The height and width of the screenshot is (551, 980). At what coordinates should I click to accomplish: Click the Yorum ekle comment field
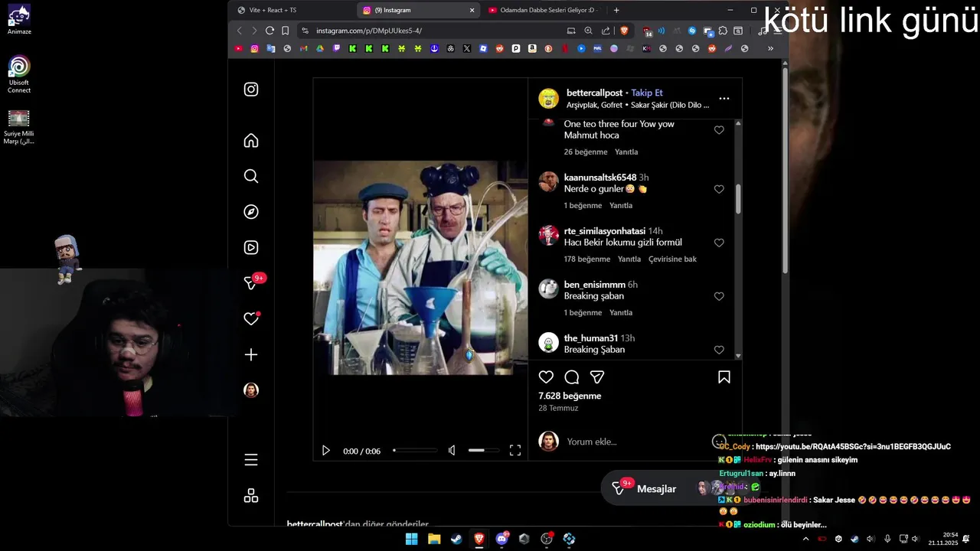(x=635, y=442)
